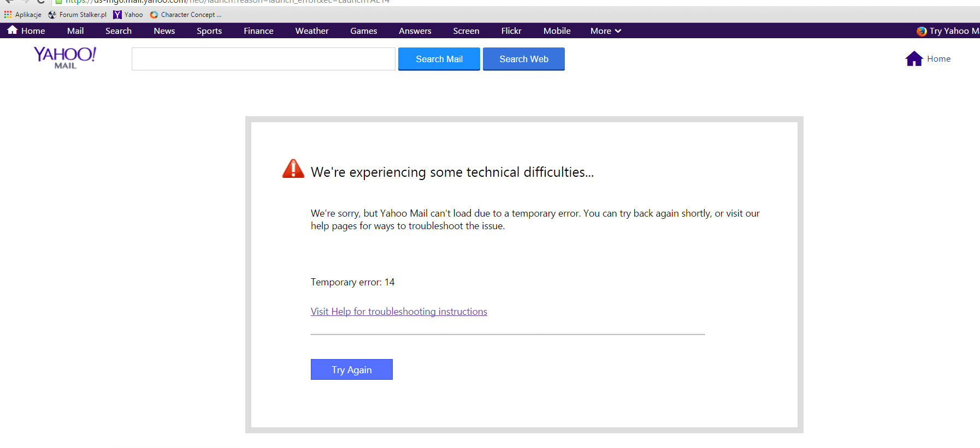Screen dimensions: 980x448
Task: Click the red warning triangle icon
Action: [293, 169]
